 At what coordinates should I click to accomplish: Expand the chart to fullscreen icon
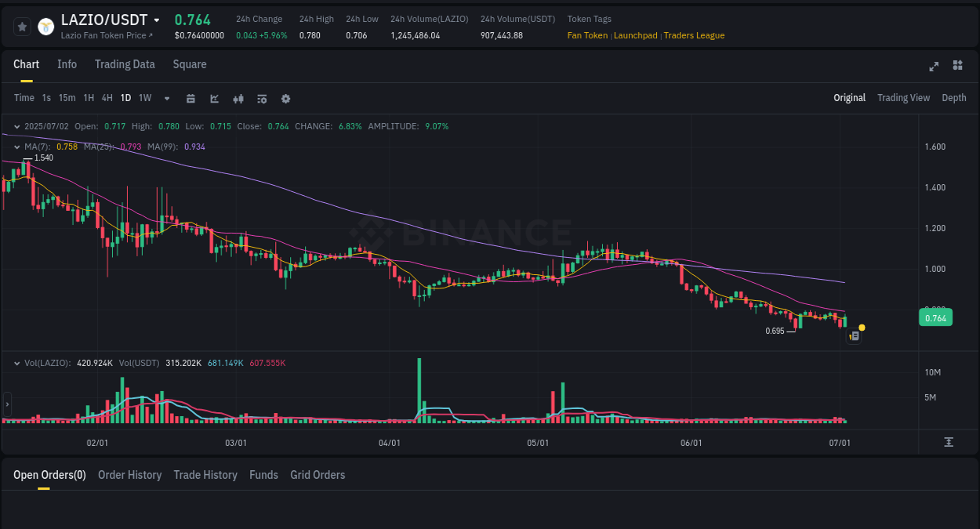tap(933, 67)
